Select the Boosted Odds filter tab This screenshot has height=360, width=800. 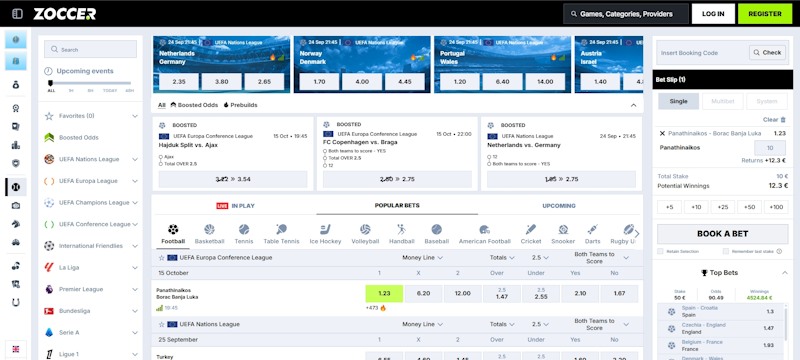tap(194, 105)
